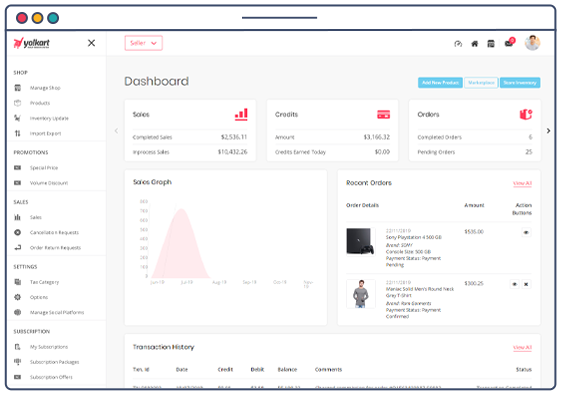The image size is (561, 395).
Task: Click the $300.25 order amount
Action: point(474,283)
